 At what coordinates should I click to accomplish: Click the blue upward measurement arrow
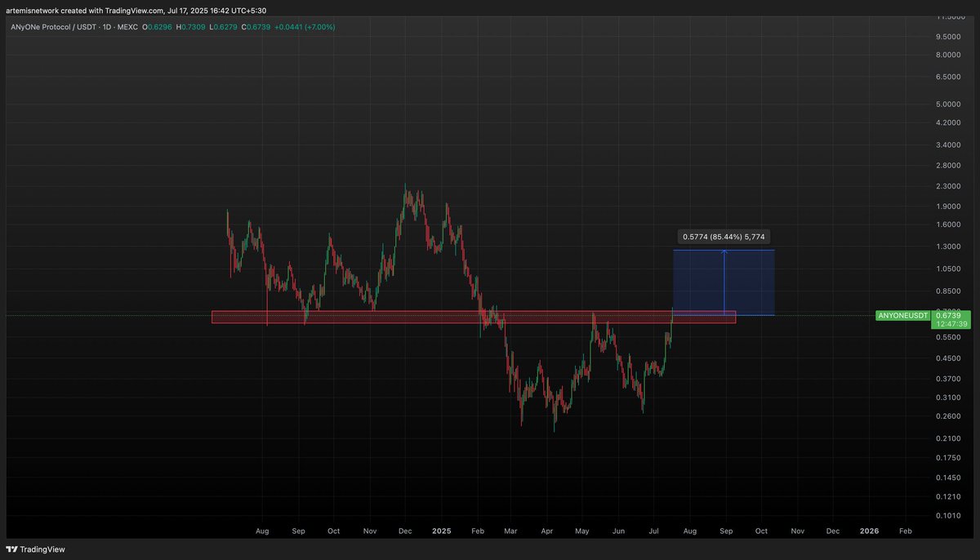[x=724, y=282]
